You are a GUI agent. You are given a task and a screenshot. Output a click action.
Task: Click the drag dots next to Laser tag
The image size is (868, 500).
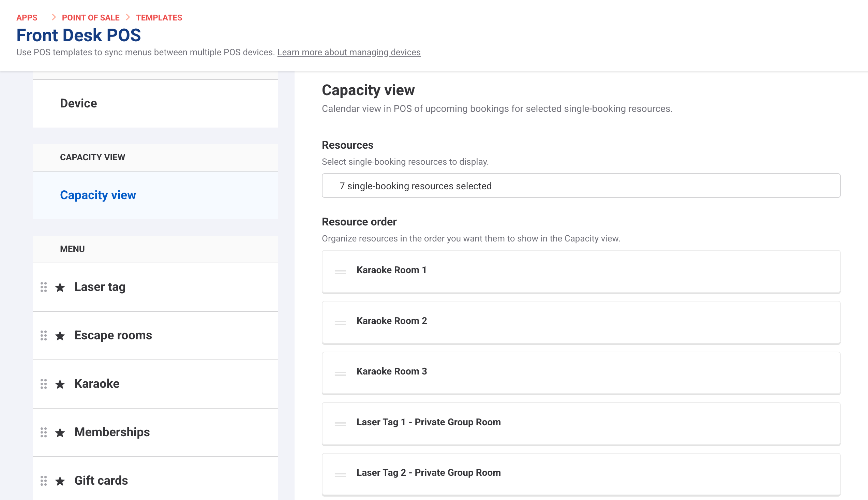(44, 287)
